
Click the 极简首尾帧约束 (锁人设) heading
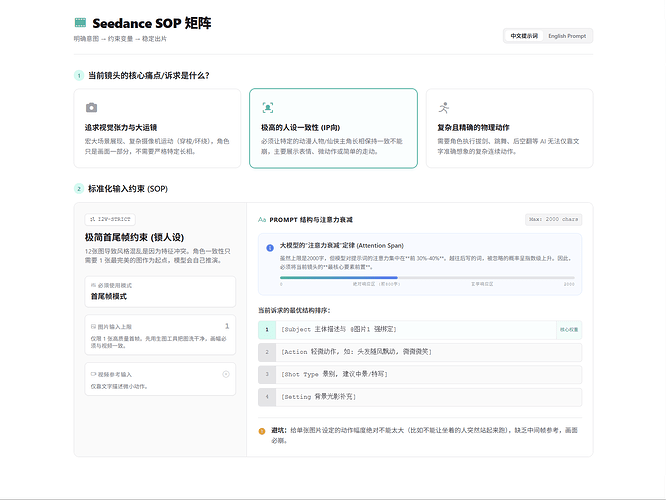pyautogui.click(x=134, y=237)
